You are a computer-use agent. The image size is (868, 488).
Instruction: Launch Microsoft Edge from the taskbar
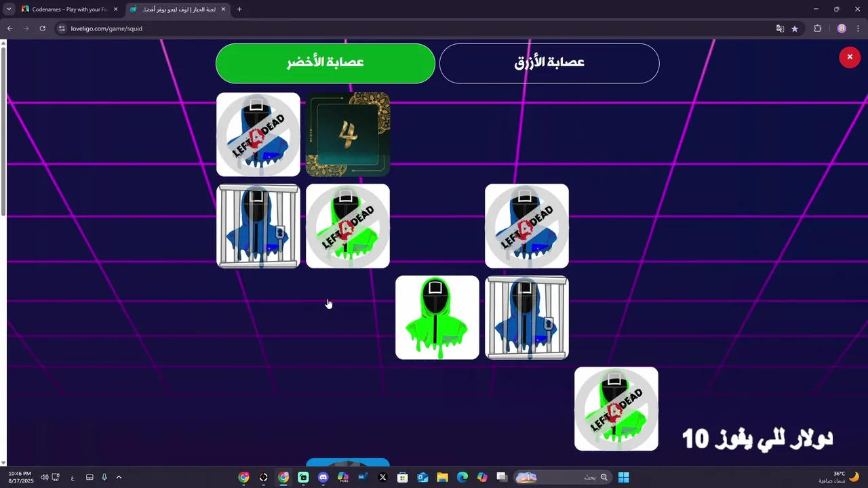pyautogui.click(x=462, y=477)
